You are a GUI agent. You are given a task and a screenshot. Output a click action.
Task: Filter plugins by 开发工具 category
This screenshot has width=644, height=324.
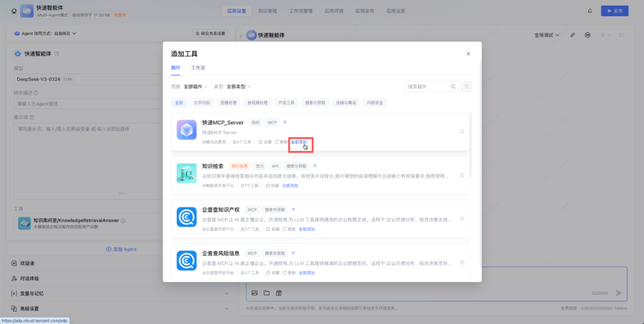coord(286,103)
